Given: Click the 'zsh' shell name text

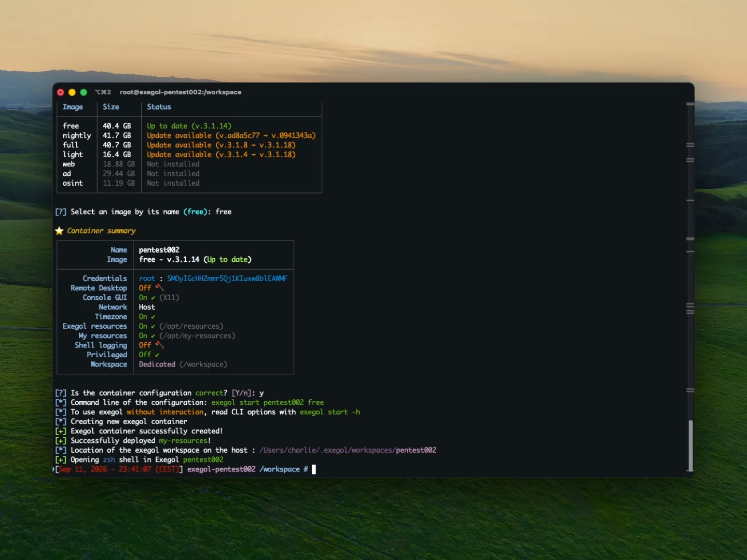Looking at the screenshot, I should point(109,460).
